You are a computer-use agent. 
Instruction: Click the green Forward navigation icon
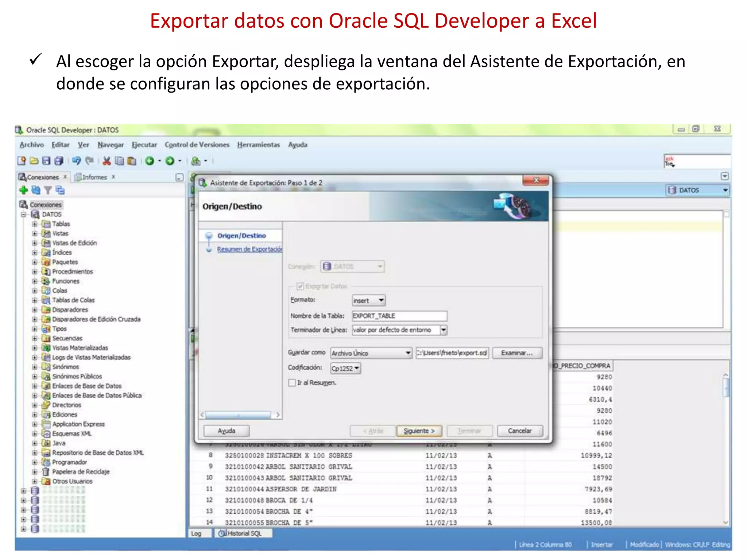click(x=170, y=161)
